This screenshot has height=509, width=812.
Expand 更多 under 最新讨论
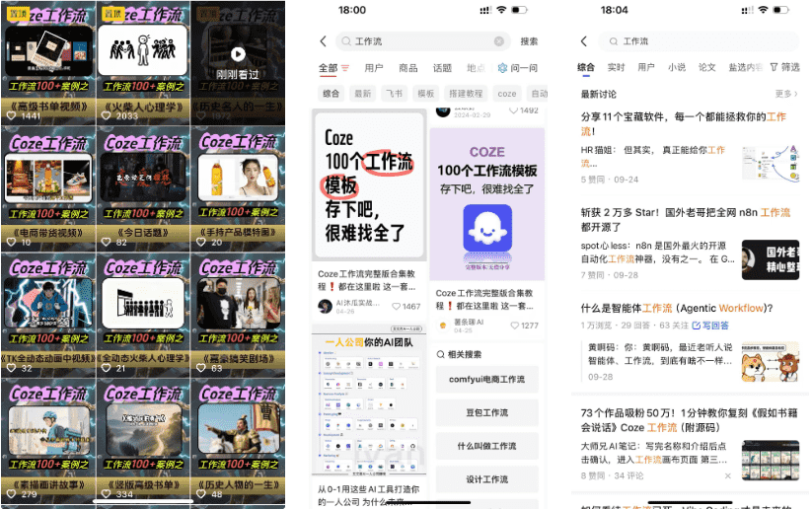click(x=786, y=94)
